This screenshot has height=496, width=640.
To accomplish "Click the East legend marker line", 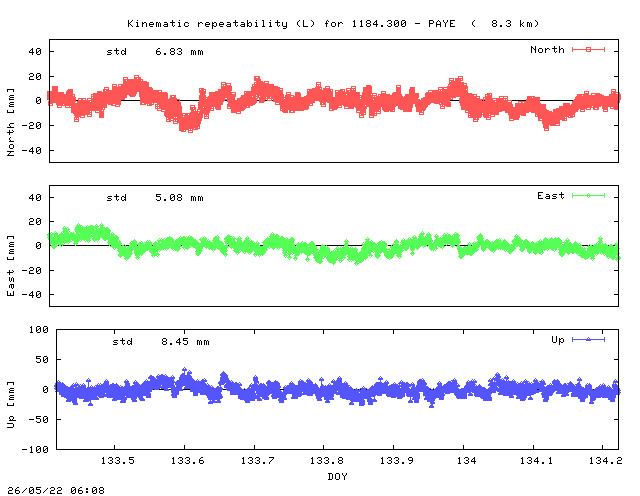I will (x=588, y=196).
